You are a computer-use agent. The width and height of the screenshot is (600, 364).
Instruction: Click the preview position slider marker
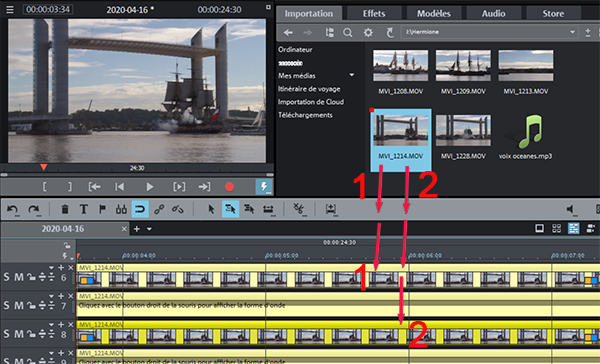(44, 167)
